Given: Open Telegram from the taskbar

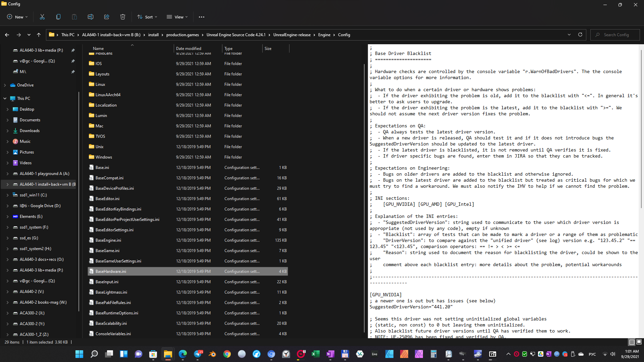Looking at the screenshot, I should pyautogui.click(x=198, y=354).
